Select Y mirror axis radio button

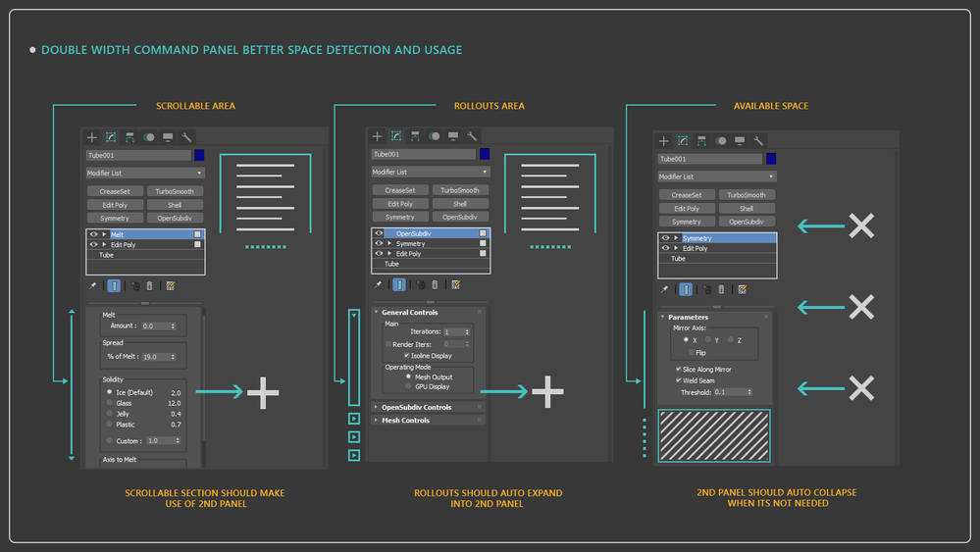pos(708,339)
